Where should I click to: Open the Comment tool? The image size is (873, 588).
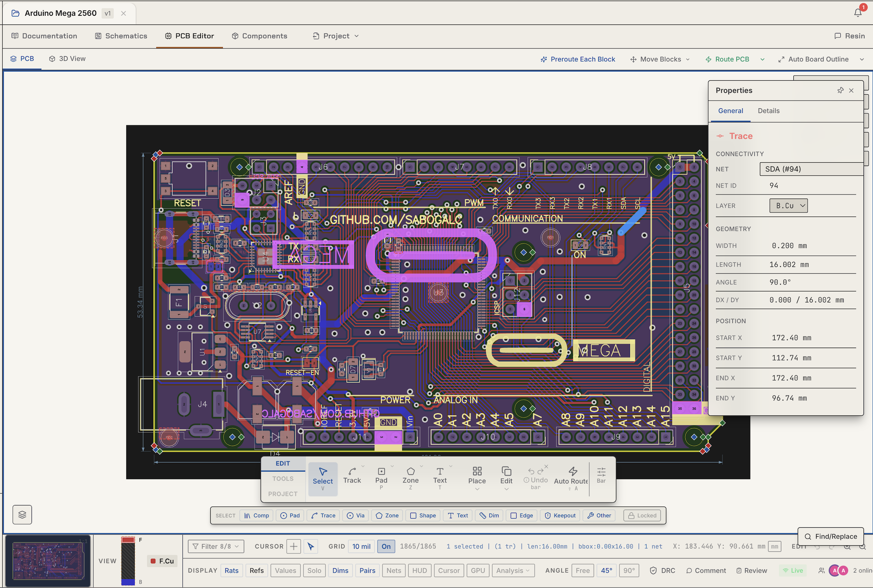706,570
